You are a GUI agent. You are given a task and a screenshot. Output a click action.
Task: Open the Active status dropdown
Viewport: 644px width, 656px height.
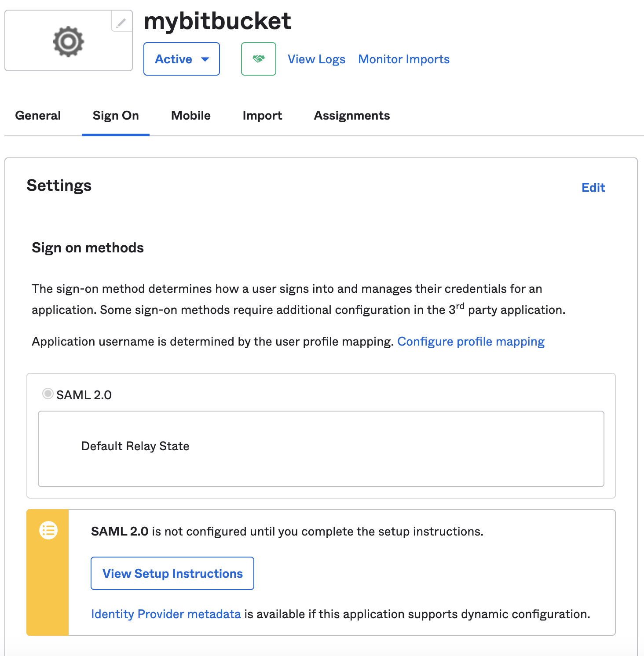pyautogui.click(x=182, y=59)
